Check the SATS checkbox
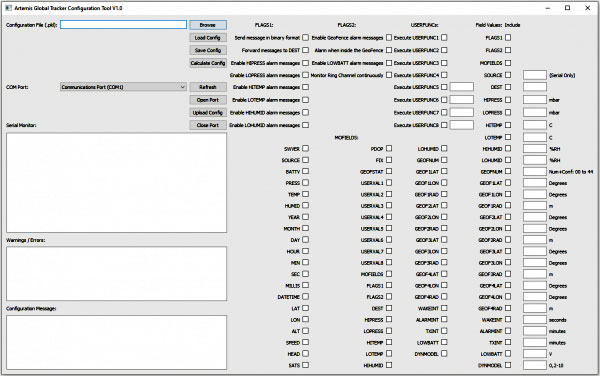Screen dimensions: 600x376 click(305, 365)
